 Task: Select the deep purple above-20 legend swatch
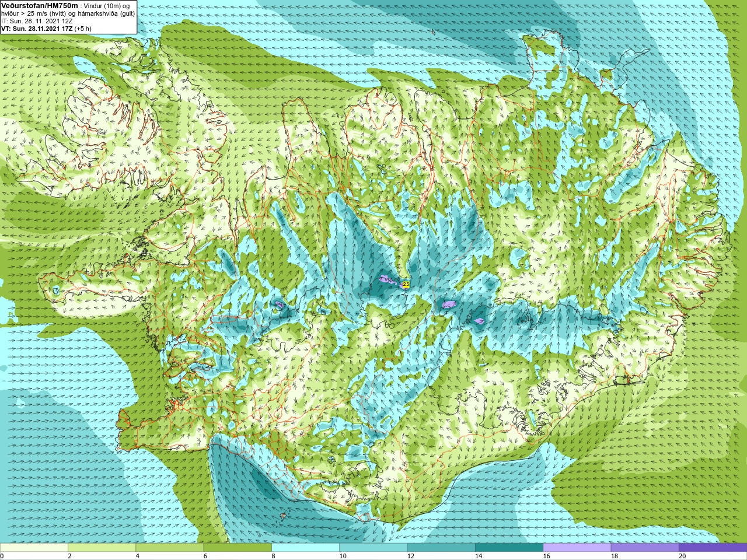point(713,548)
